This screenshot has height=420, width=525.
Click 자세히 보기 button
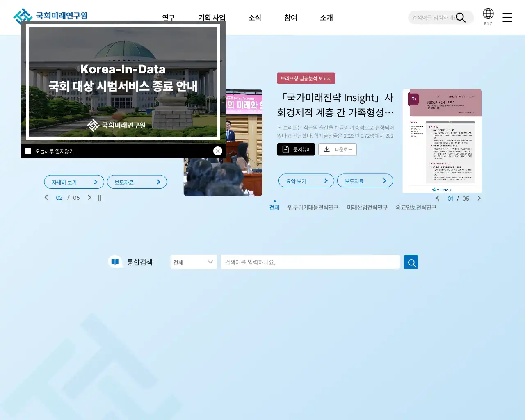click(x=74, y=182)
